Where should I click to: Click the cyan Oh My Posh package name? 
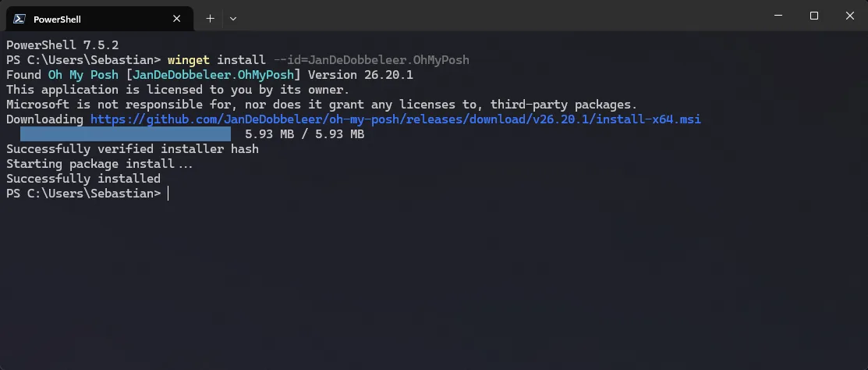tap(83, 75)
